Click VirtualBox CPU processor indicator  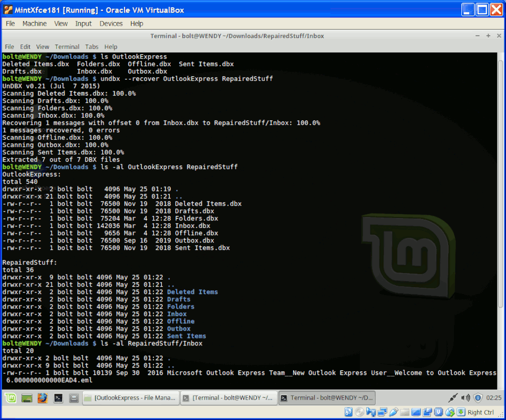tap(439, 412)
